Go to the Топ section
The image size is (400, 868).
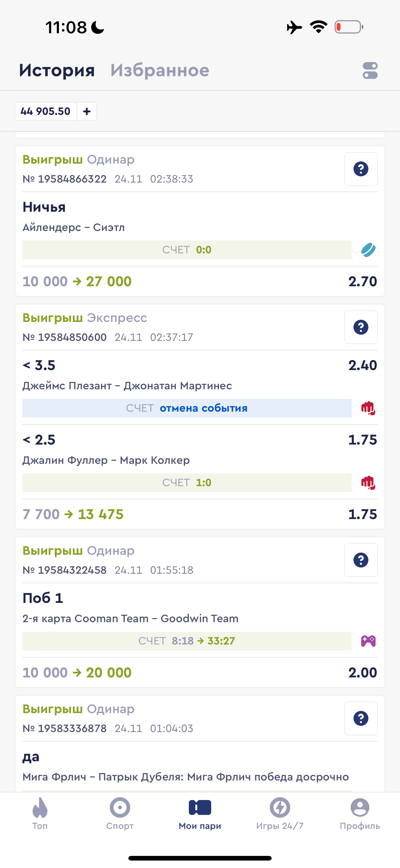tap(40, 813)
